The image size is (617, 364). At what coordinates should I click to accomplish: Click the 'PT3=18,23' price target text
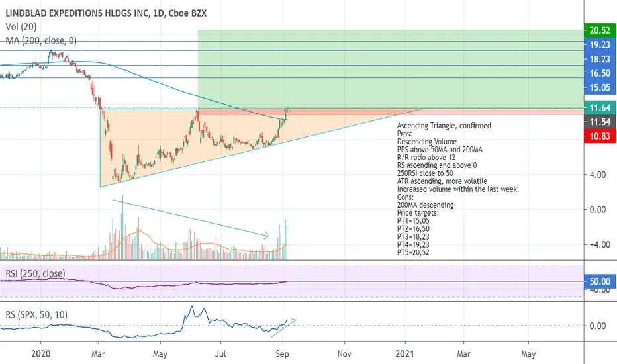coord(413,236)
